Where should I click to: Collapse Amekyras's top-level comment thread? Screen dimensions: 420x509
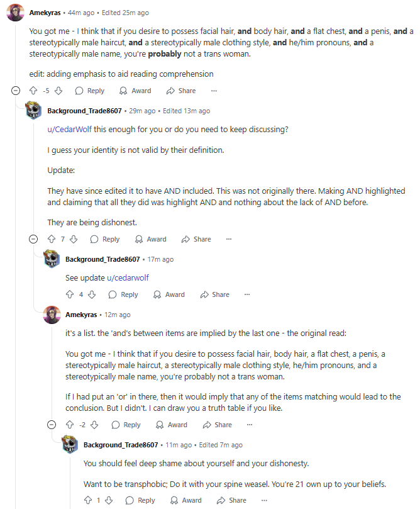pyautogui.click(x=16, y=91)
